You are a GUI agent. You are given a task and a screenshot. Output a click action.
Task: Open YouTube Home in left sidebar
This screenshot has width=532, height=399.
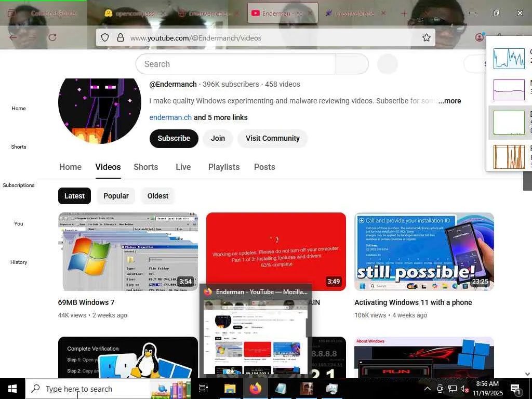[19, 108]
